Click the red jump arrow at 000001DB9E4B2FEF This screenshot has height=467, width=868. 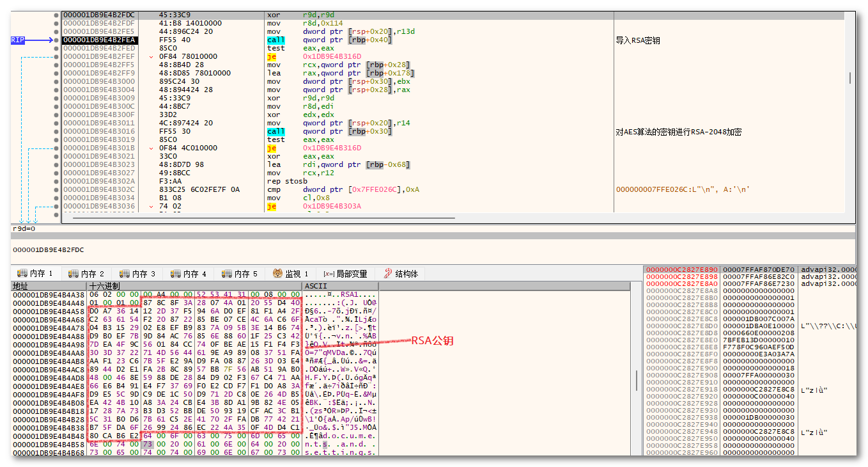pyautogui.click(x=151, y=57)
